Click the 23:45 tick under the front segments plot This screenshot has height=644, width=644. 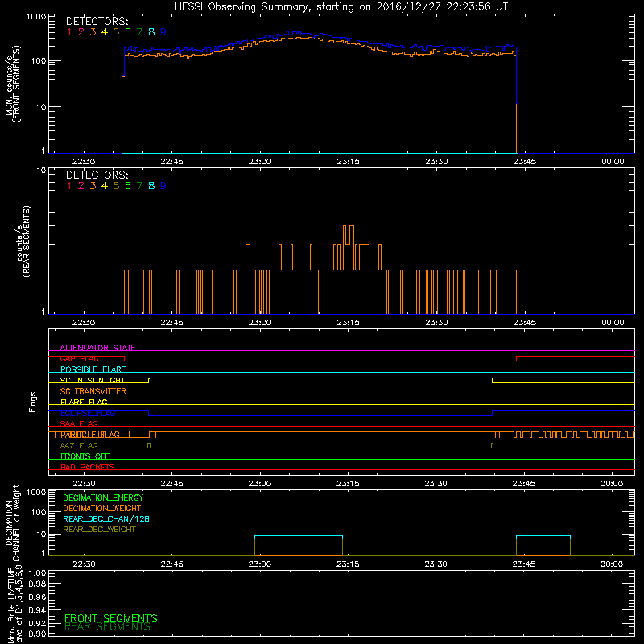coord(525,162)
